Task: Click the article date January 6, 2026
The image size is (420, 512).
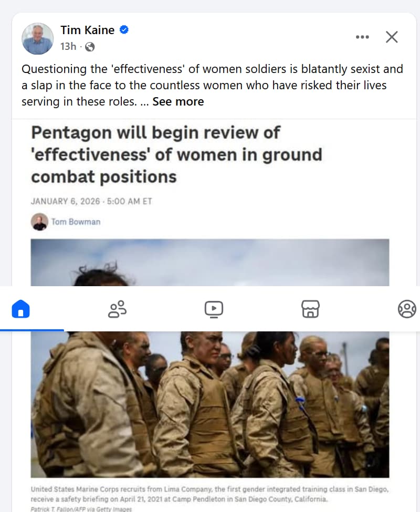Action: click(65, 201)
